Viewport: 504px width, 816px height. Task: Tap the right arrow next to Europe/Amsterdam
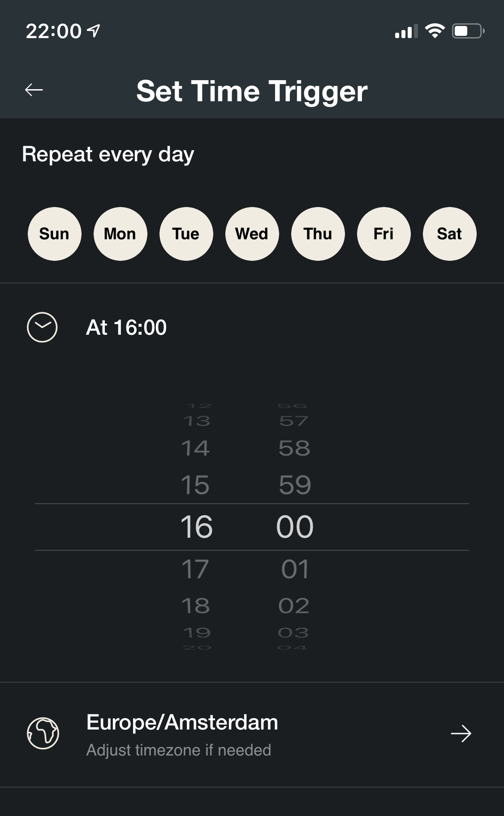pyautogui.click(x=461, y=734)
